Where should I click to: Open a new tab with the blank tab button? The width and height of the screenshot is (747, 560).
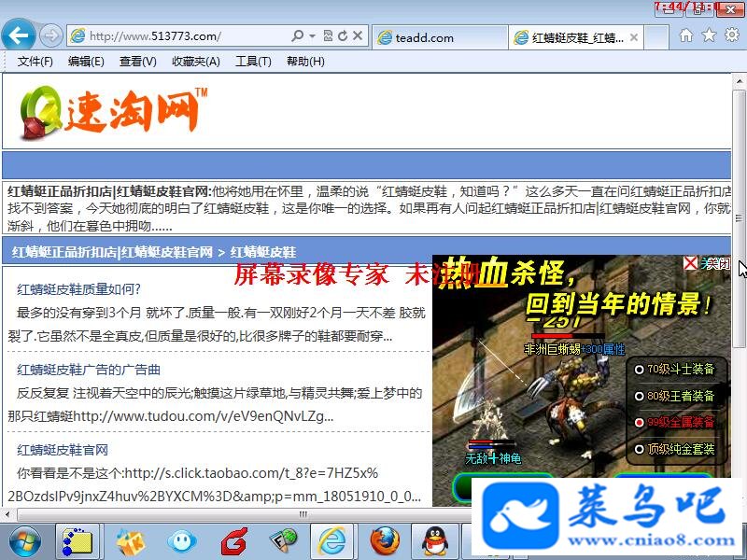click(656, 37)
